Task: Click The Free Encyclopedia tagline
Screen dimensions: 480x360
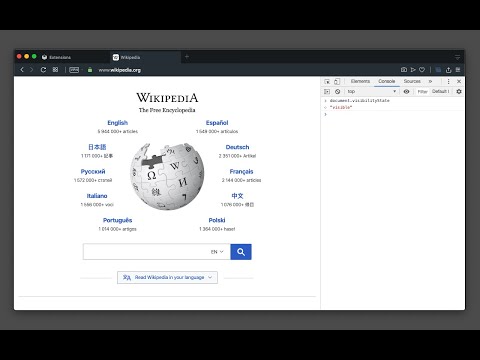Action: [167, 110]
